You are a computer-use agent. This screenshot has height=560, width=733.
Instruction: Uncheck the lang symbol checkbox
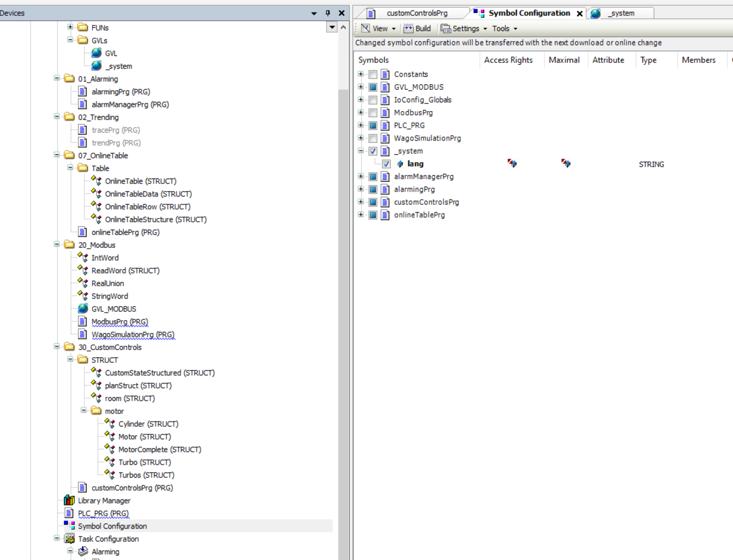tap(386, 164)
